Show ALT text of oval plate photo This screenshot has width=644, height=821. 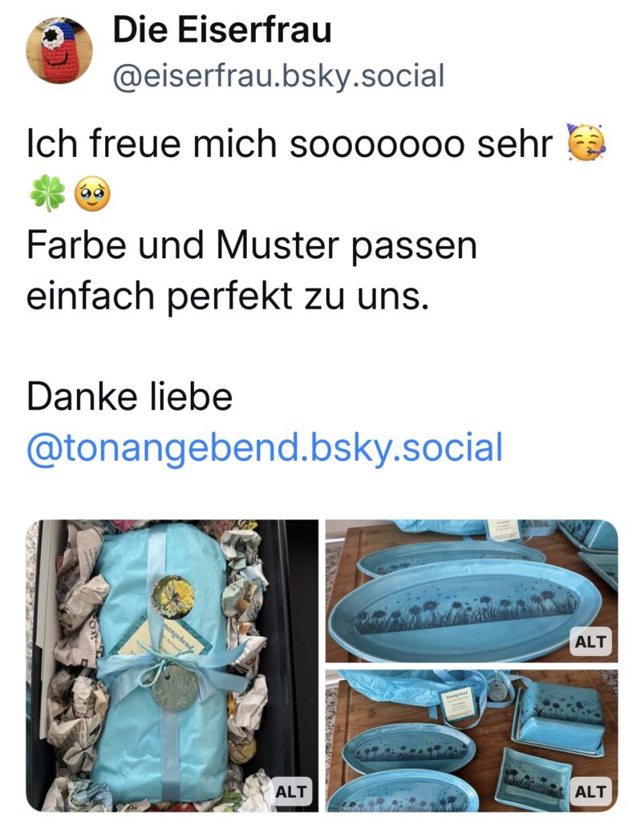coord(590,641)
